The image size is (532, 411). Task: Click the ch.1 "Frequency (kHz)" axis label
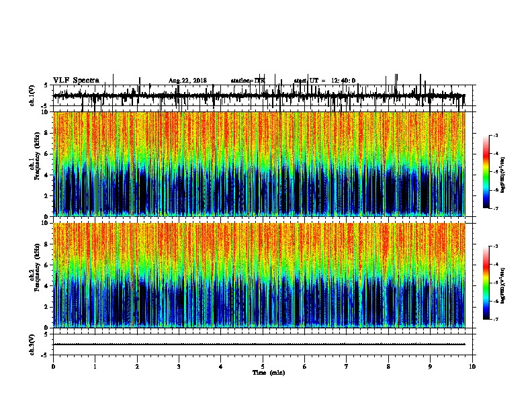click(36, 157)
